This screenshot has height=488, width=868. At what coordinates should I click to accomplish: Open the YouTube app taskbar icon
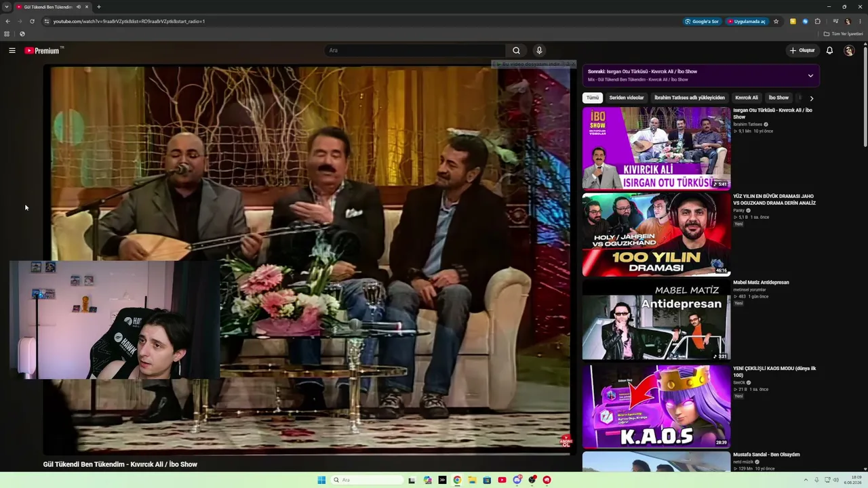pyautogui.click(x=502, y=480)
